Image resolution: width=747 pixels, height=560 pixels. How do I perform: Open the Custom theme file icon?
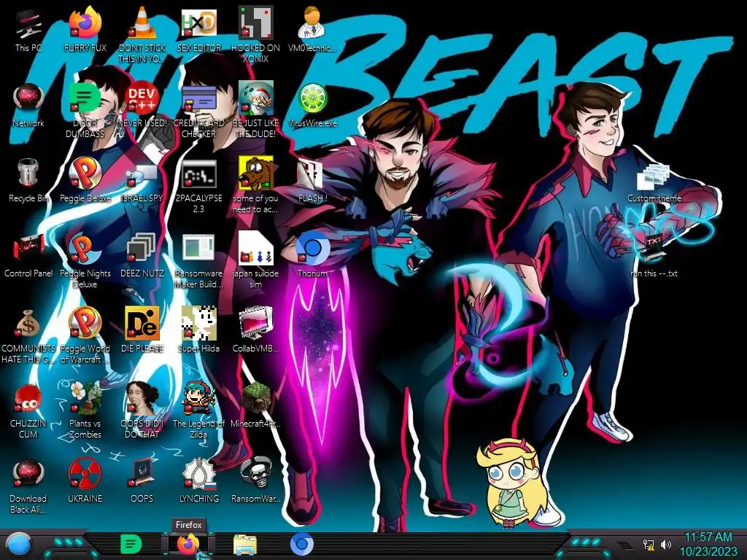click(x=653, y=177)
